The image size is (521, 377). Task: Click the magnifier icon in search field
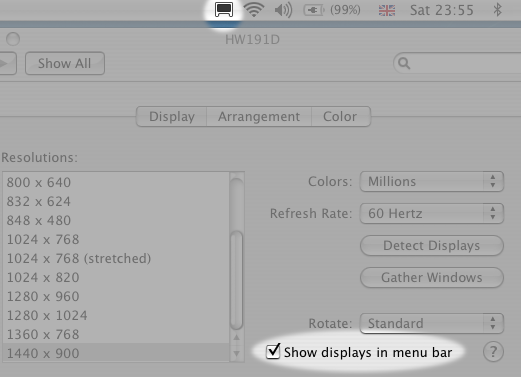pyautogui.click(x=404, y=63)
